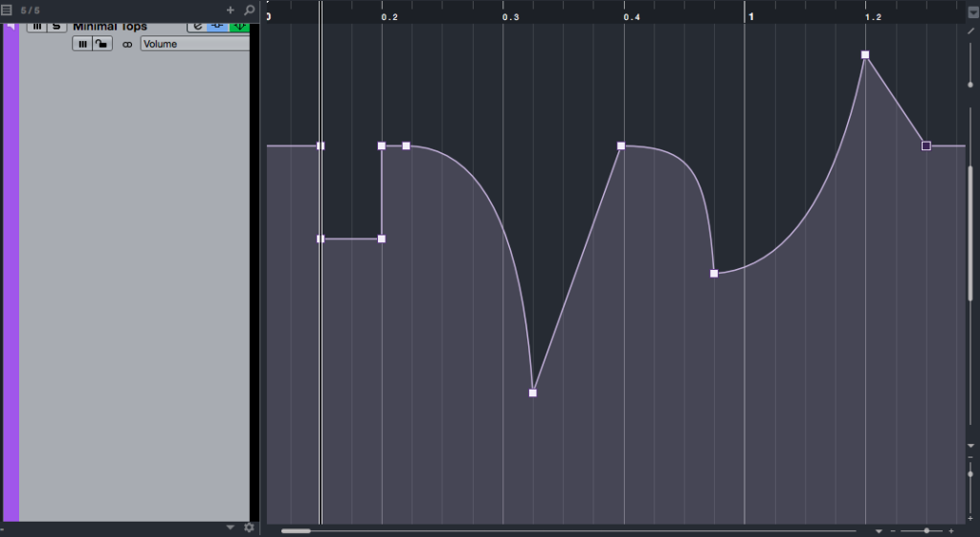The image size is (980, 537).
Task: Toggle Solo on Minimal Tops track
Action: (57, 26)
